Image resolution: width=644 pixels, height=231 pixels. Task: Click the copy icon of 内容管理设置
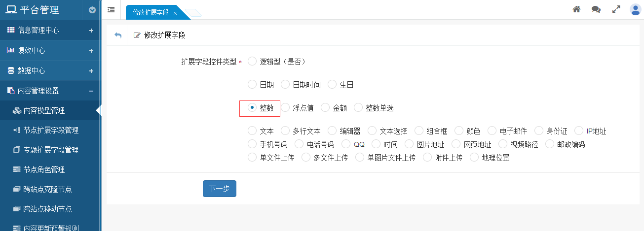(11, 91)
